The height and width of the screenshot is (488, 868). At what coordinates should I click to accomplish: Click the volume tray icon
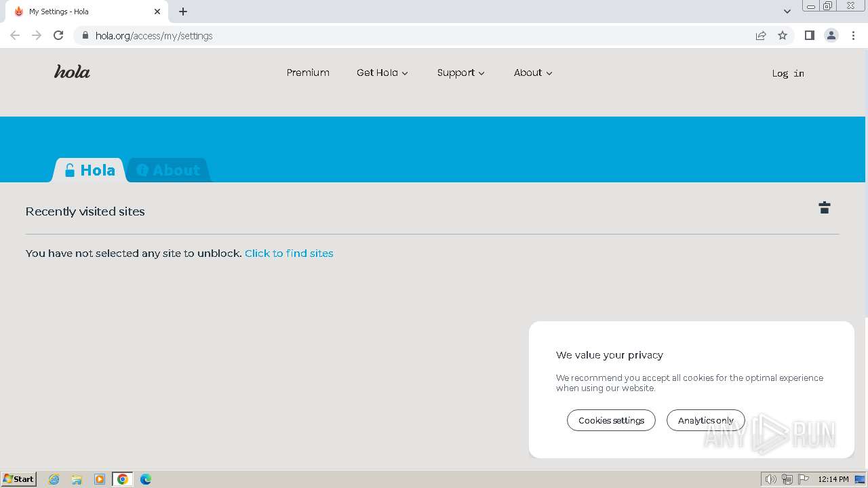click(x=771, y=479)
